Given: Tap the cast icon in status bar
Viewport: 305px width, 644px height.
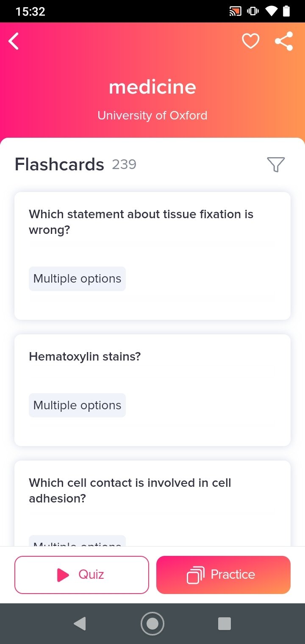Looking at the screenshot, I should pyautogui.click(x=235, y=11).
